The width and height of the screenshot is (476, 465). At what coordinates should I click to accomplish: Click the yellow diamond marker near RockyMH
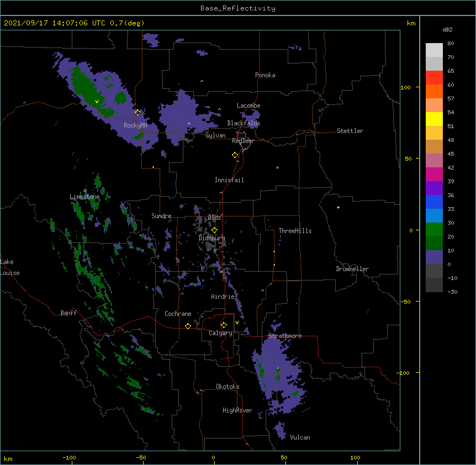click(138, 112)
